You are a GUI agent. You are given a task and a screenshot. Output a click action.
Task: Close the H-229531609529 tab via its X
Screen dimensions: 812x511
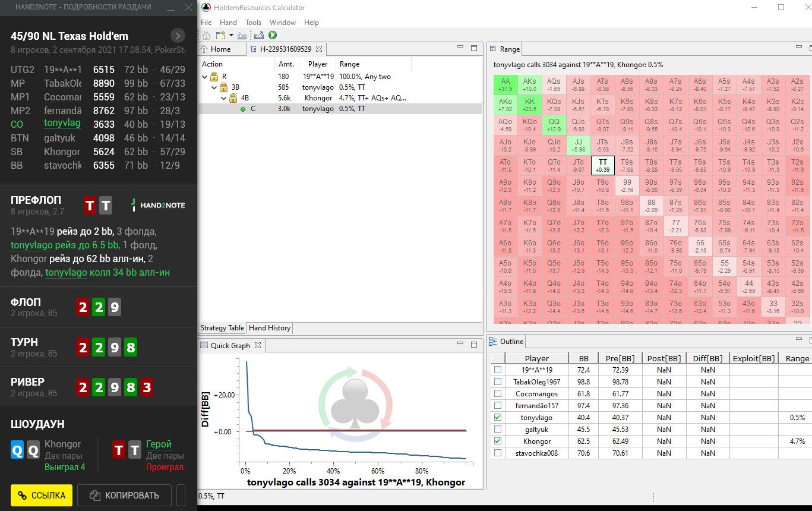coord(318,49)
